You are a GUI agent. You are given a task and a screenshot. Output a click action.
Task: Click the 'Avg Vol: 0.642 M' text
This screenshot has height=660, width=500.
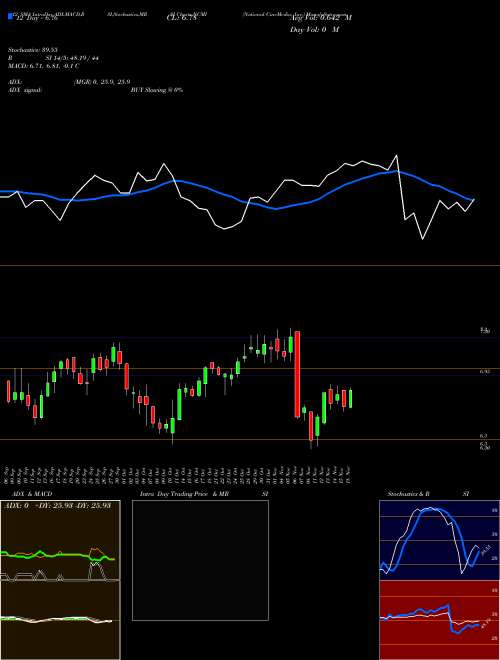[x=320, y=18]
